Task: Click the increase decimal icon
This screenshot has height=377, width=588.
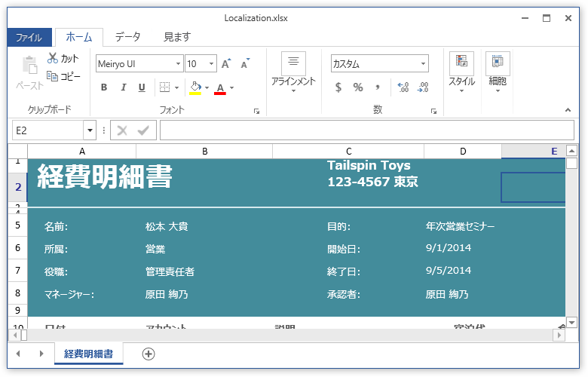Action: [x=403, y=87]
